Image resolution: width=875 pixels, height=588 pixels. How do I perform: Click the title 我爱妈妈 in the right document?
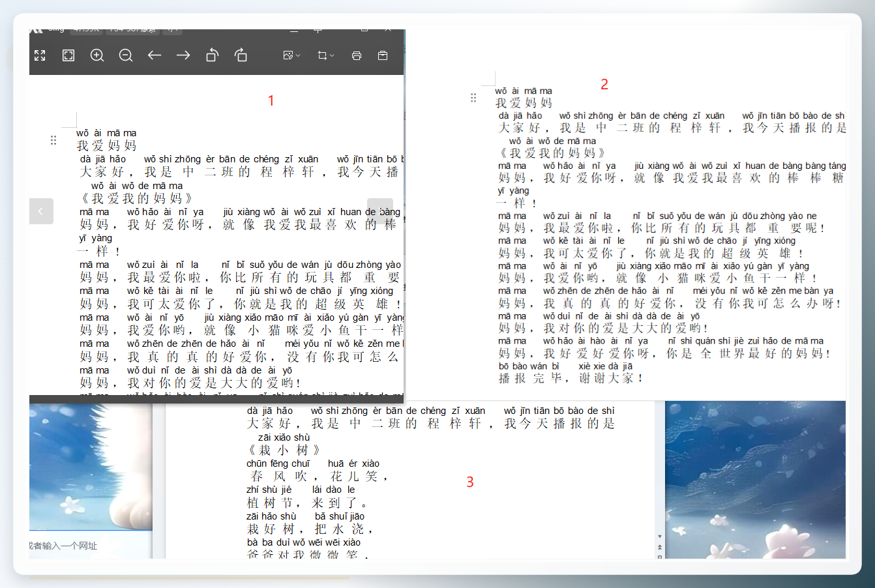coord(524,103)
